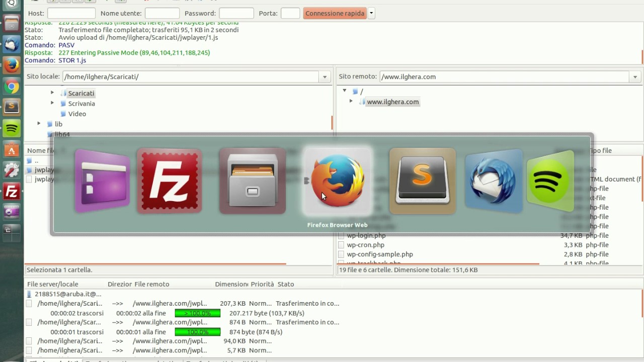644x362 pixels.
Task: Click into the Sito locale path field
Action: click(191, 77)
